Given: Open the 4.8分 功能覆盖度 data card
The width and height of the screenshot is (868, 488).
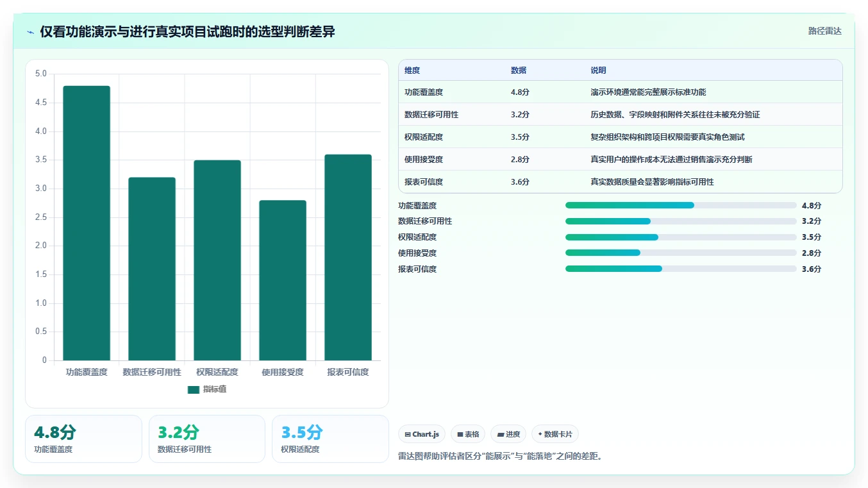Looking at the screenshot, I should (83, 439).
